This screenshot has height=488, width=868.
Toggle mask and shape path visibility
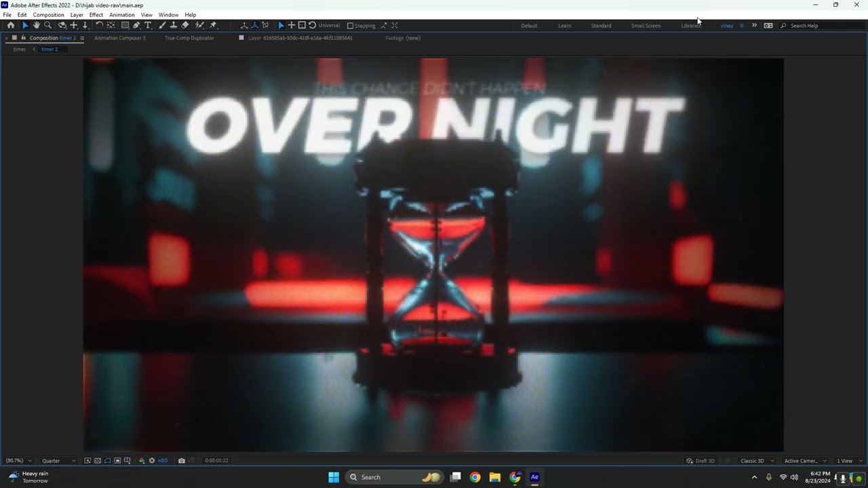pos(107,461)
